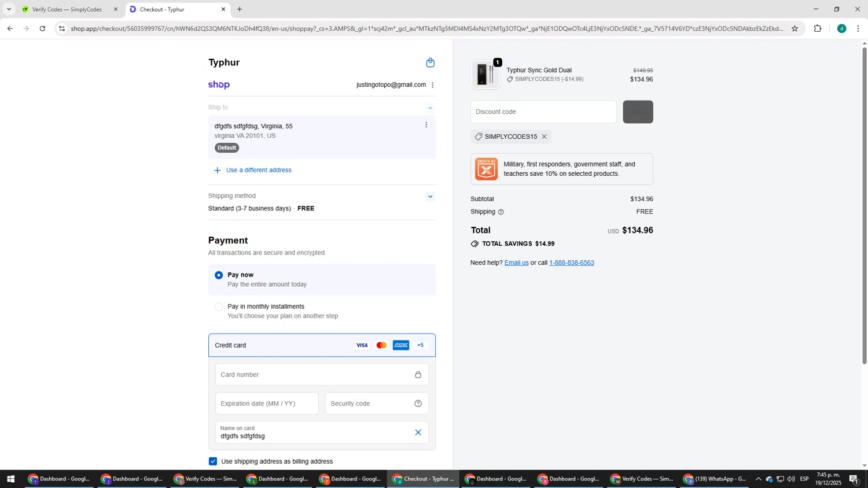868x488 pixels.
Task: Click the card number lock icon
Action: click(x=418, y=375)
